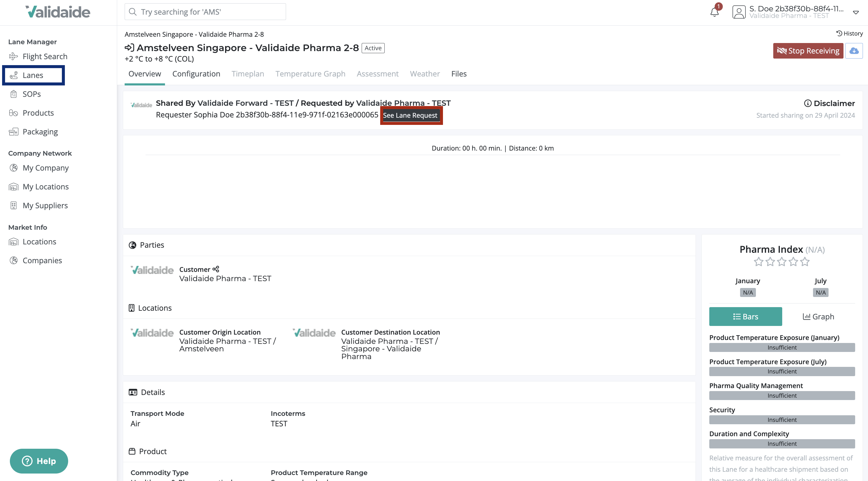Open Products in the sidebar

38,113
